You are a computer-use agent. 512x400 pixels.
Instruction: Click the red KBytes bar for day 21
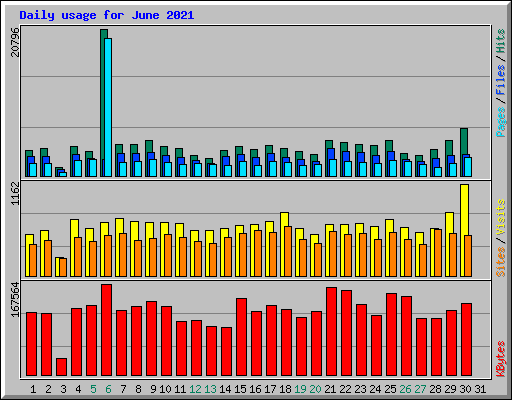tap(331, 331)
